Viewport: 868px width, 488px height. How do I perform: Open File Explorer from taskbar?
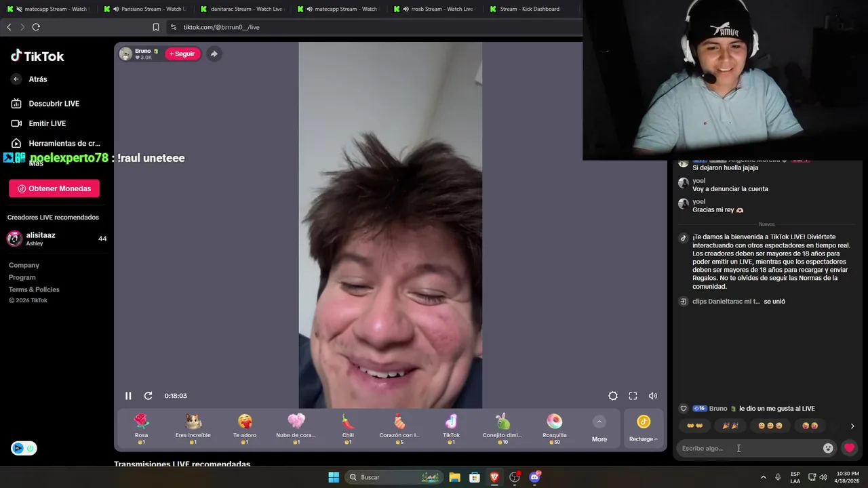click(454, 477)
